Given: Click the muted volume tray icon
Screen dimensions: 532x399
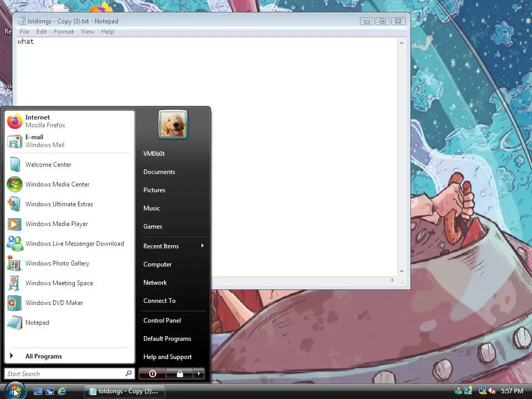Looking at the screenshot, I should pos(492,391).
